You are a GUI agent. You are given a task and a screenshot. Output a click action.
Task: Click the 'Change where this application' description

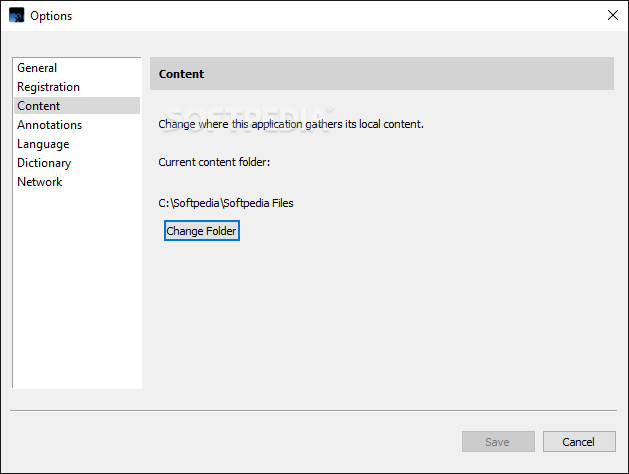tap(291, 125)
